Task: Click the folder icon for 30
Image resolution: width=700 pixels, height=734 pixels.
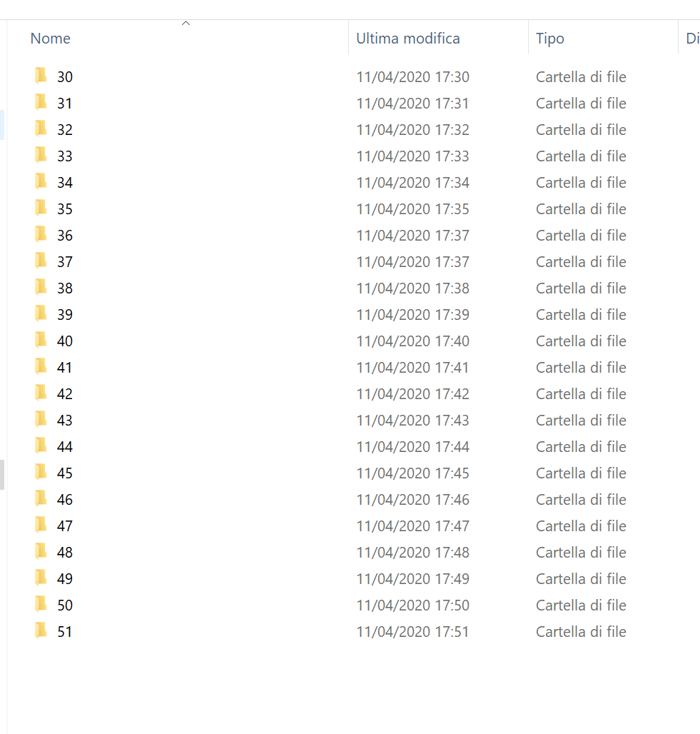Action: click(x=41, y=76)
